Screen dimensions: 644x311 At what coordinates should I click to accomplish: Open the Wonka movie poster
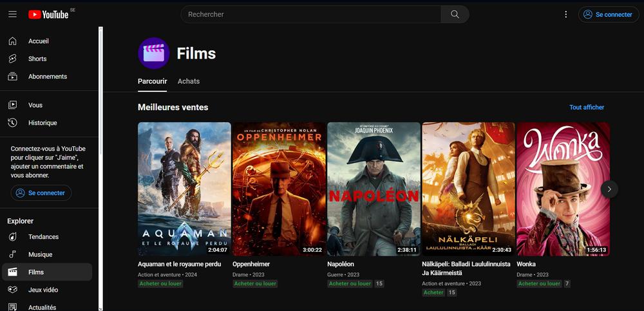(563, 189)
